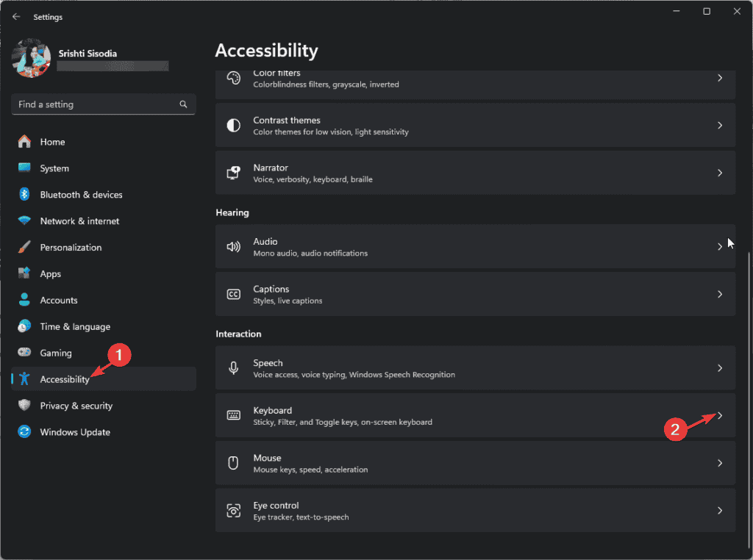Click the Network & internet Wi-Fi icon
This screenshot has width=753, height=560.
[x=24, y=221]
